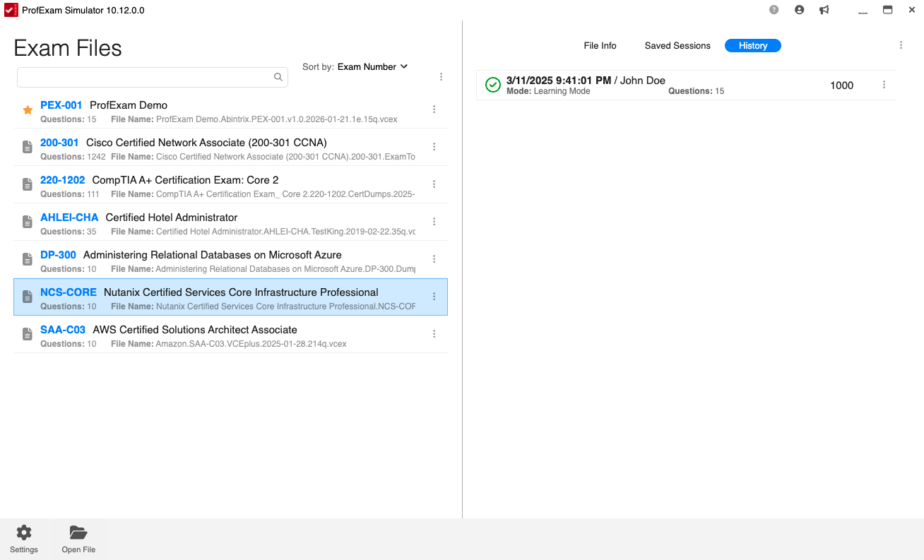The image size is (924, 560).
Task: Open the more options menu for AHLEI-CHA
Action: click(434, 222)
